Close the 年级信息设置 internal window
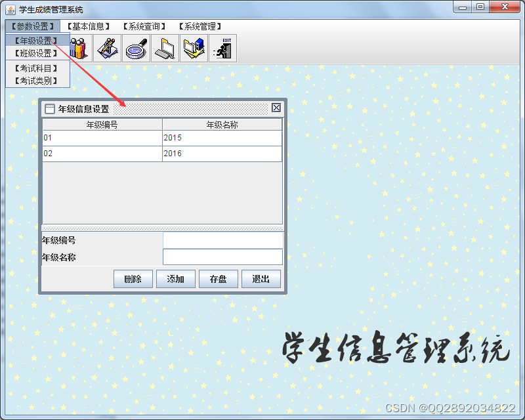 (x=276, y=108)
